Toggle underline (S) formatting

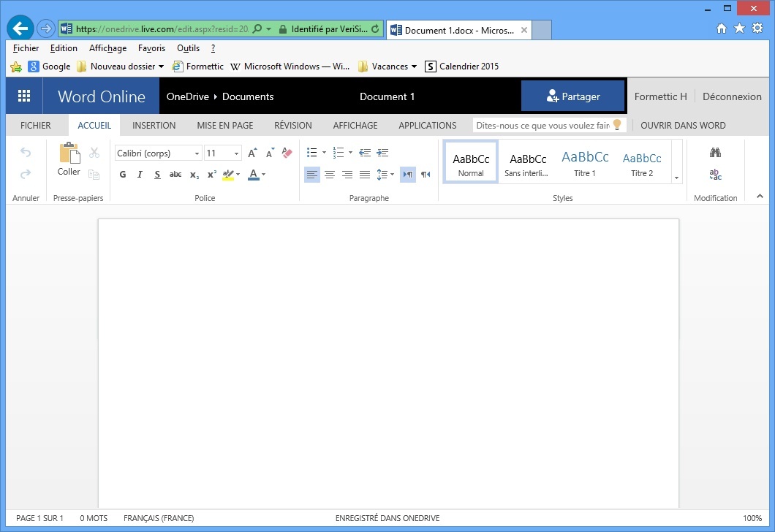click(x=157, y=175)
